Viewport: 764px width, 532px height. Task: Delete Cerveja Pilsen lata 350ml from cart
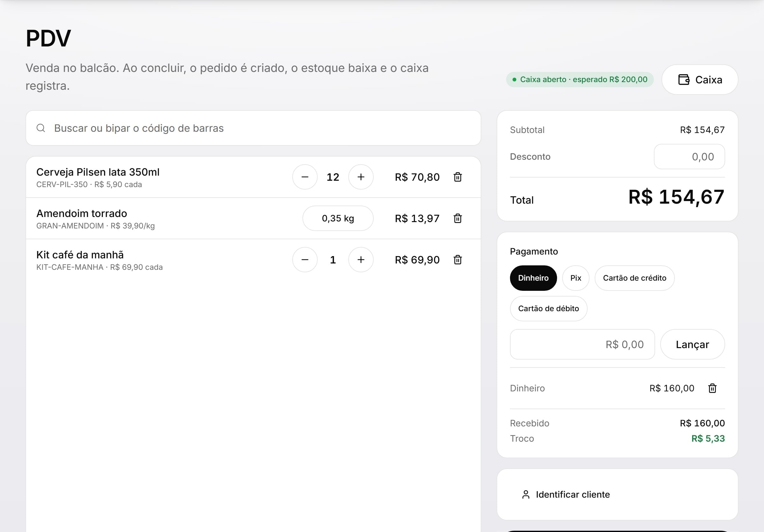click(x=457, y=177)
